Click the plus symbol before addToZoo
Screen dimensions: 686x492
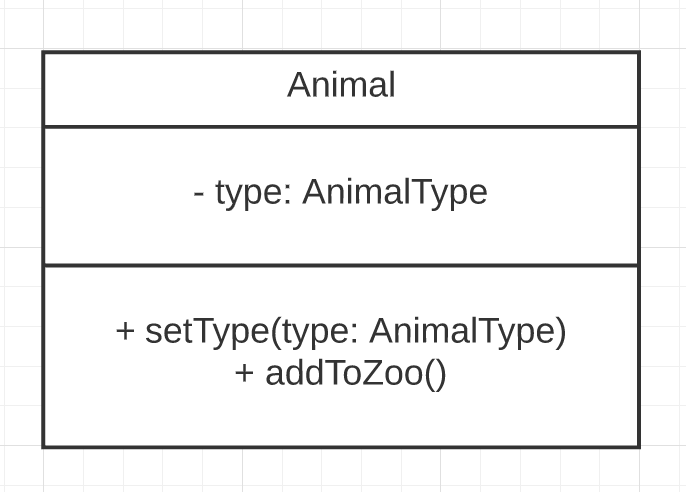244,373
